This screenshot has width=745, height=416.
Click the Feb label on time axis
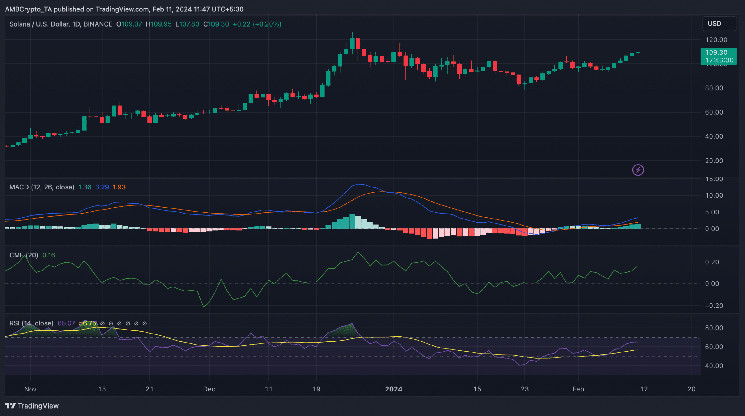click(x=578, y=389)
